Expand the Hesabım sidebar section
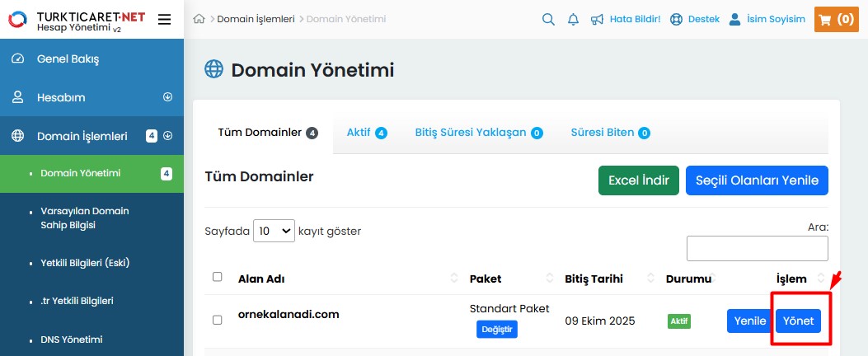 click(x=168, y=97)
